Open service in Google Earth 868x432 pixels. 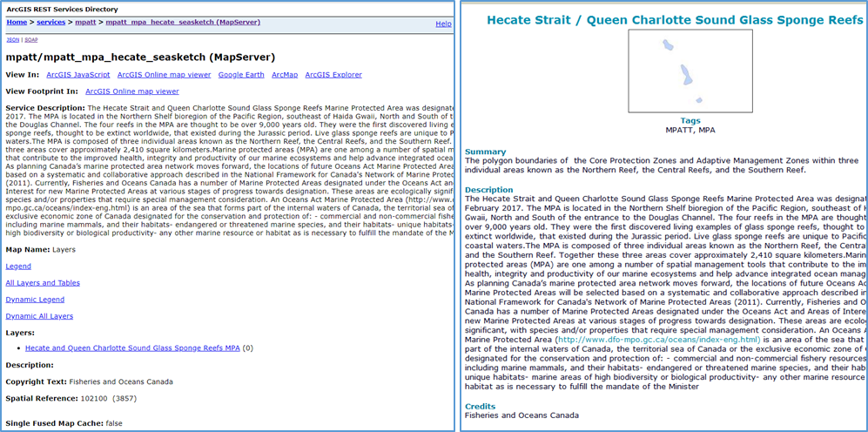pyautogui.click(x=241, y=75)
